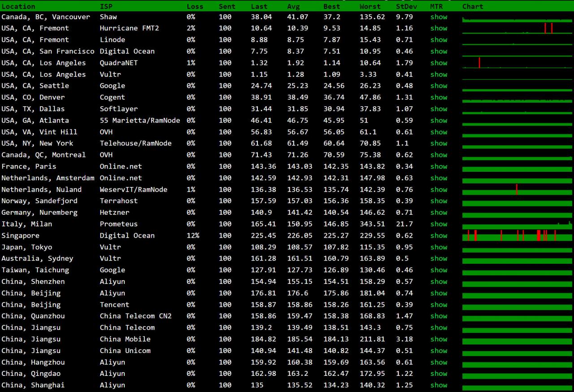Show MTR for Jiangsu China Unicom

(x=439, y=351)
